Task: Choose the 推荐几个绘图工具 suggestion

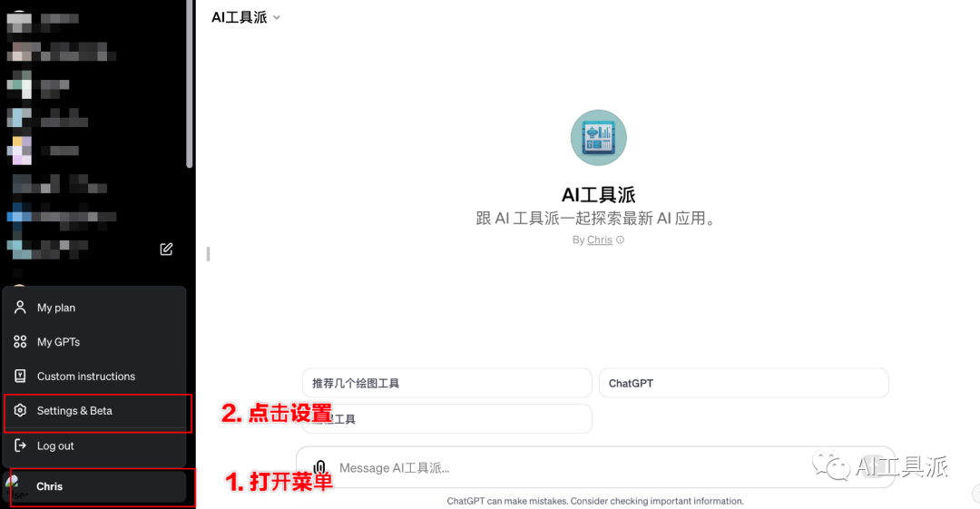Action: pos(446,383)
